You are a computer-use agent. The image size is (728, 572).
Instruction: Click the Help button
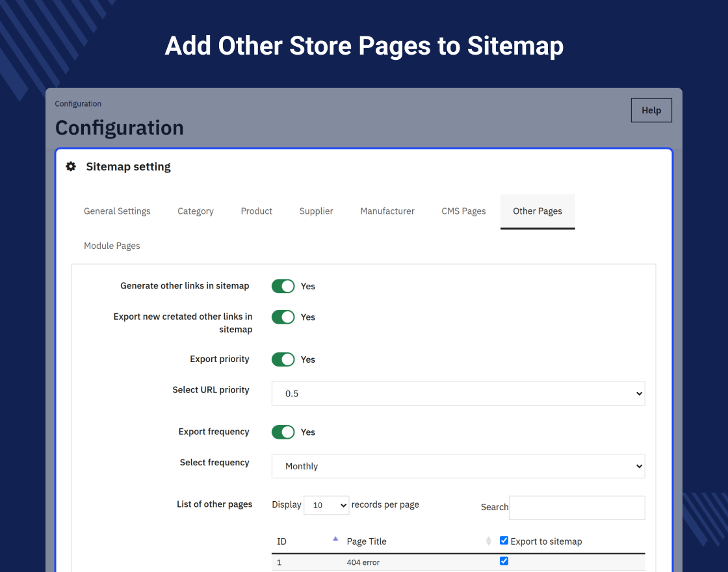tap(651, 110)
